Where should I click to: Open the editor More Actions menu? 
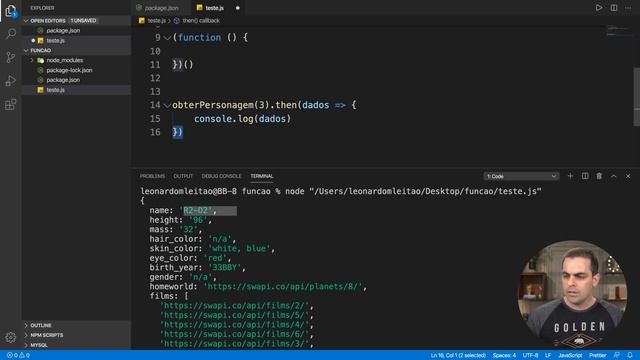[x=628, y=8]
